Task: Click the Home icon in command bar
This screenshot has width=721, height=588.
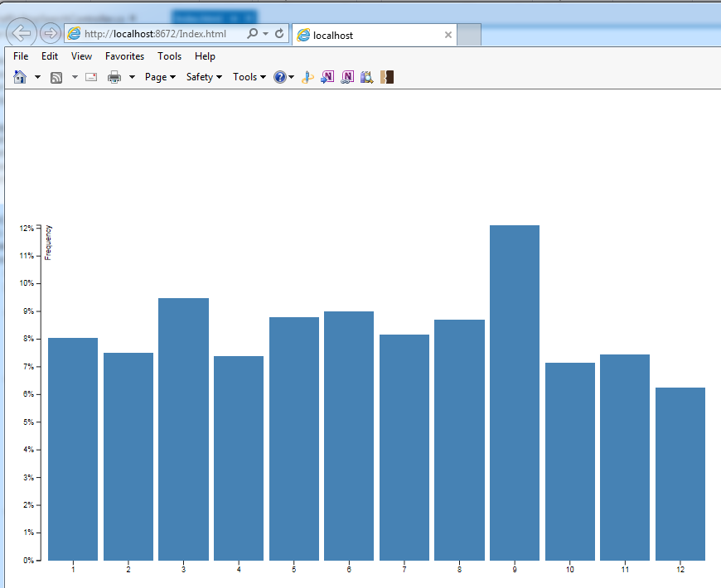Action: (x=21, y=77)
